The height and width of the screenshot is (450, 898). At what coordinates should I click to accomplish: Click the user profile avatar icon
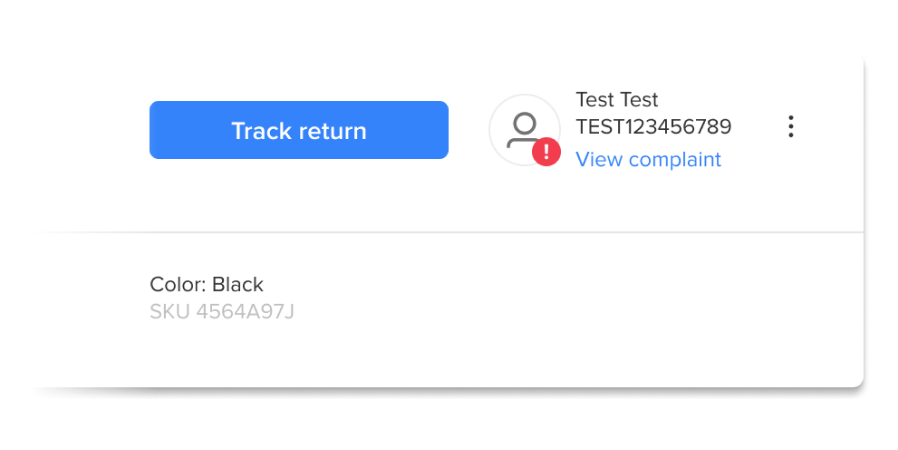pyautogui.click(x=522, y=129)
